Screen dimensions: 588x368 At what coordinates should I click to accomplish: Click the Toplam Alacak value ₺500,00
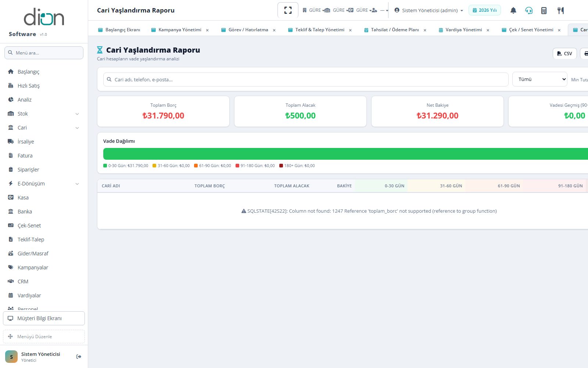[300, 116]
